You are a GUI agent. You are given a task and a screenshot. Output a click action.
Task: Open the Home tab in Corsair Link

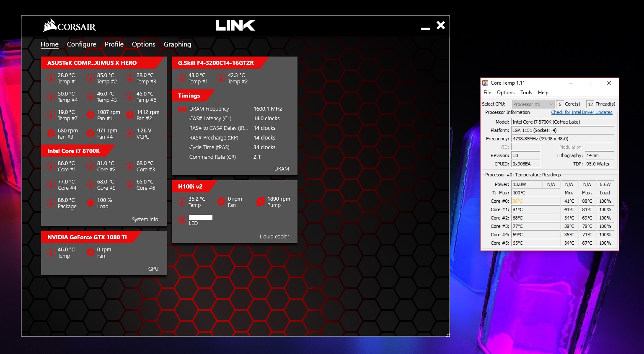pos(49,44)
